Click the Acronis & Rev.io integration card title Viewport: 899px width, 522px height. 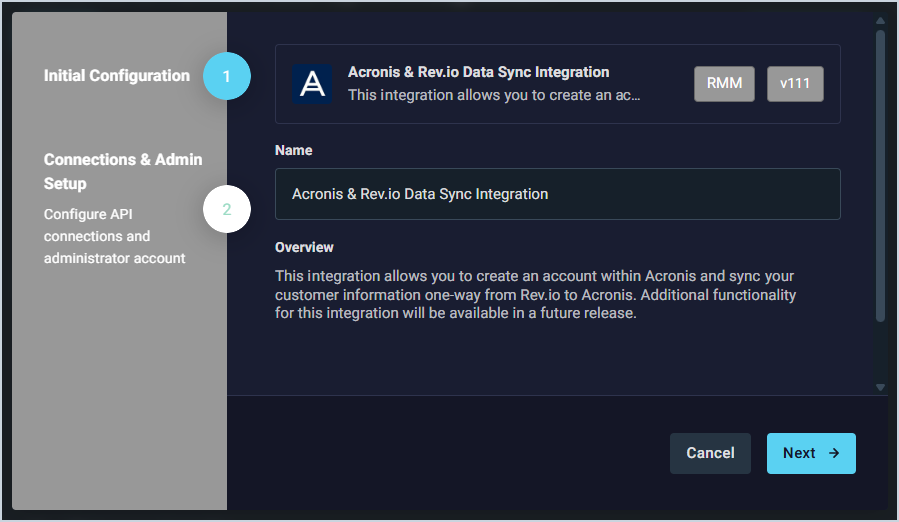point(478,72)
